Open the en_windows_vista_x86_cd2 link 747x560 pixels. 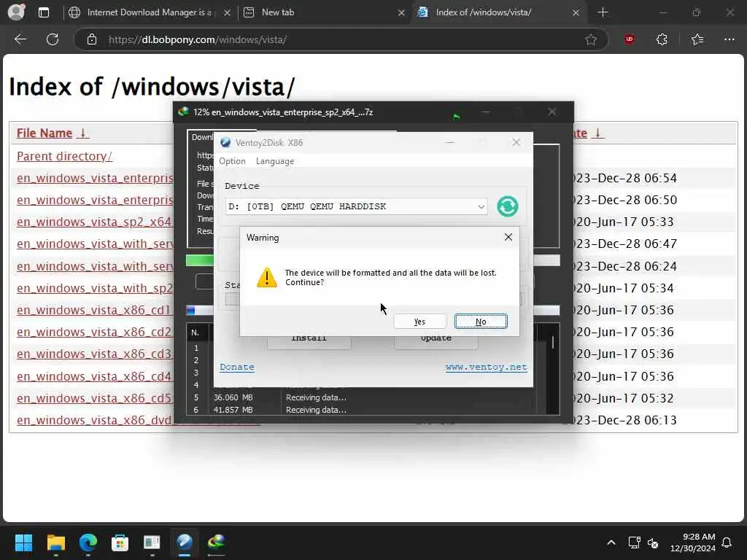coord(94,332)
